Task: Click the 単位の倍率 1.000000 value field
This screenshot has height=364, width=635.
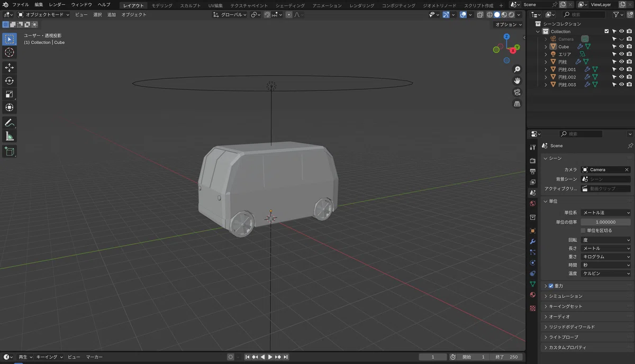Action: [606, 222]
